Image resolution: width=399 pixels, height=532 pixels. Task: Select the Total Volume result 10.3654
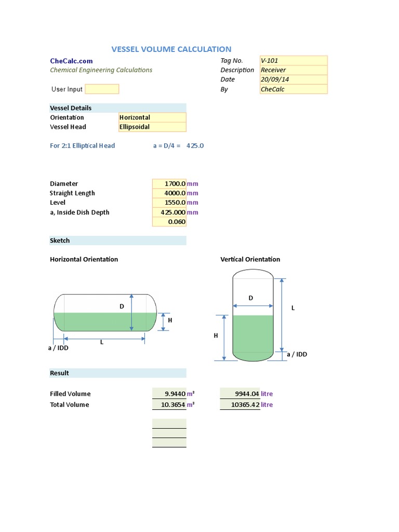[x=169, y=405]
